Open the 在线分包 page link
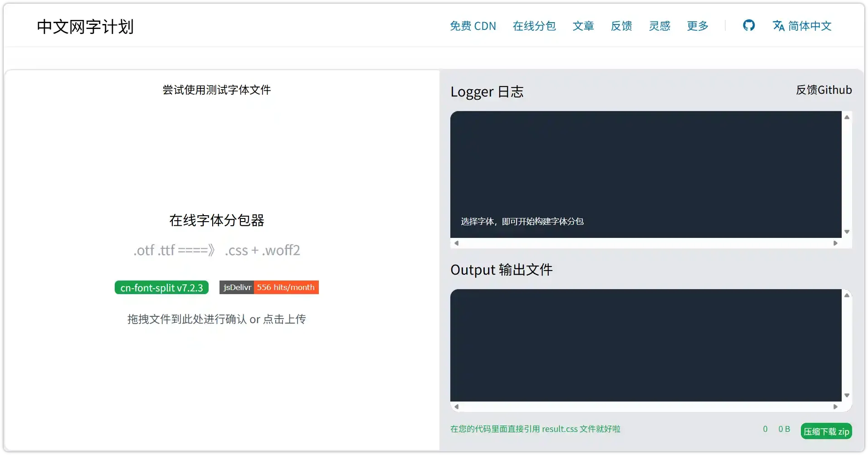This screenshot has width=868, height=455. (534, 26)
